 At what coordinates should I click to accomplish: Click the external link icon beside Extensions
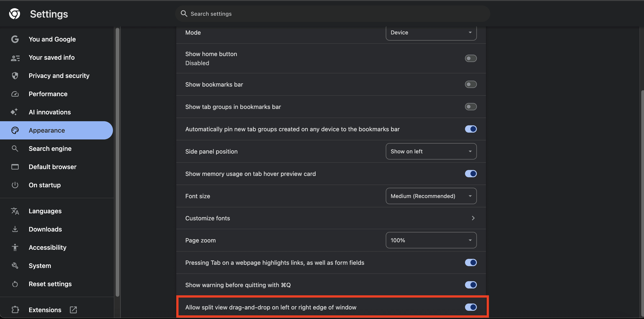[73, 310]
